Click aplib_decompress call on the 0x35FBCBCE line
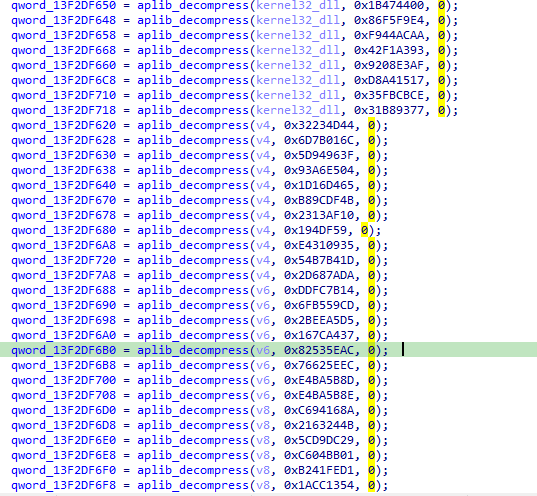 (193, 96)
